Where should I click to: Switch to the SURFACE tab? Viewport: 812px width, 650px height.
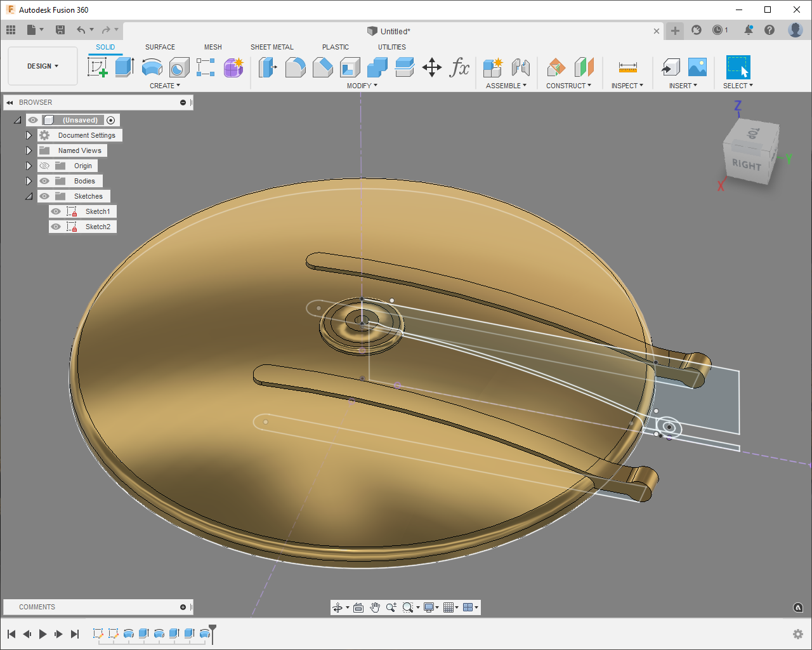tap(160, 47)
